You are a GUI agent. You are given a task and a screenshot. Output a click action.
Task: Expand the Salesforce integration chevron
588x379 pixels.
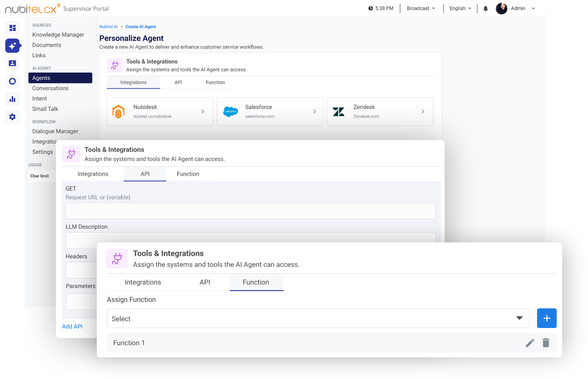click(x=315, y=112)
